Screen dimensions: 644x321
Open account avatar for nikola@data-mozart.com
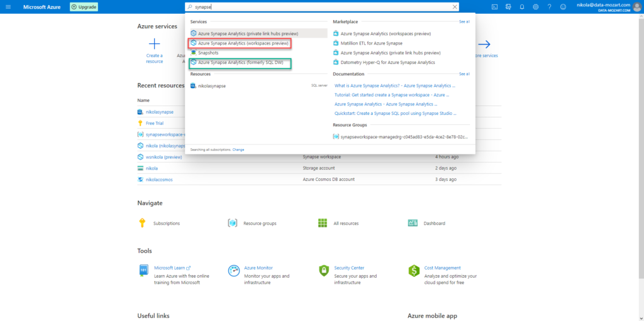tap(636, 6)
